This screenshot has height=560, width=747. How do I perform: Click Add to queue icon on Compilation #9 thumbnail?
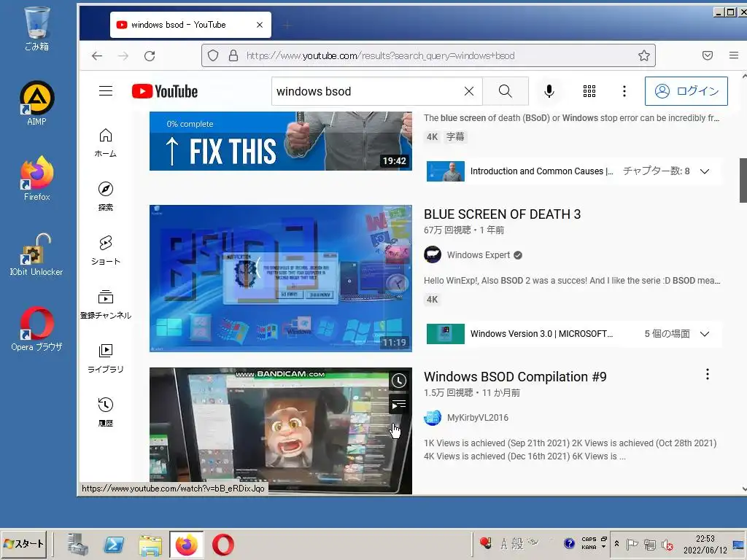pos(399,405)
